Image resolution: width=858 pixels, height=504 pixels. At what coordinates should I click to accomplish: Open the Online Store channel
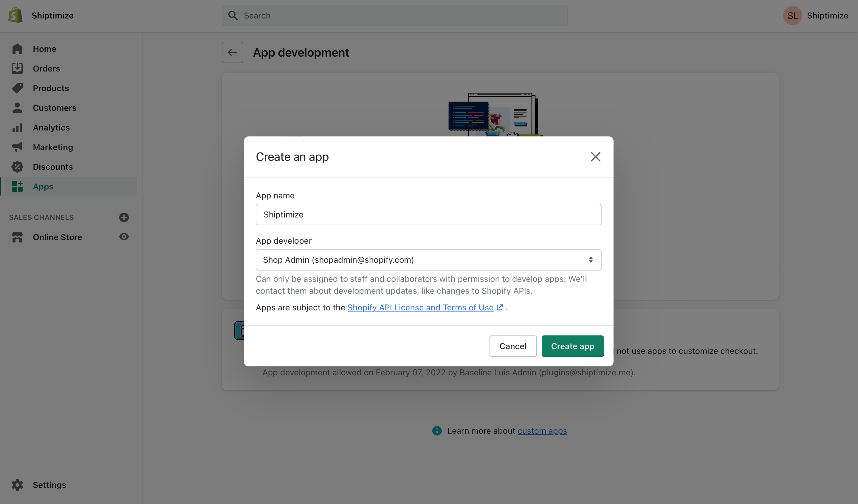coord(58,237)
